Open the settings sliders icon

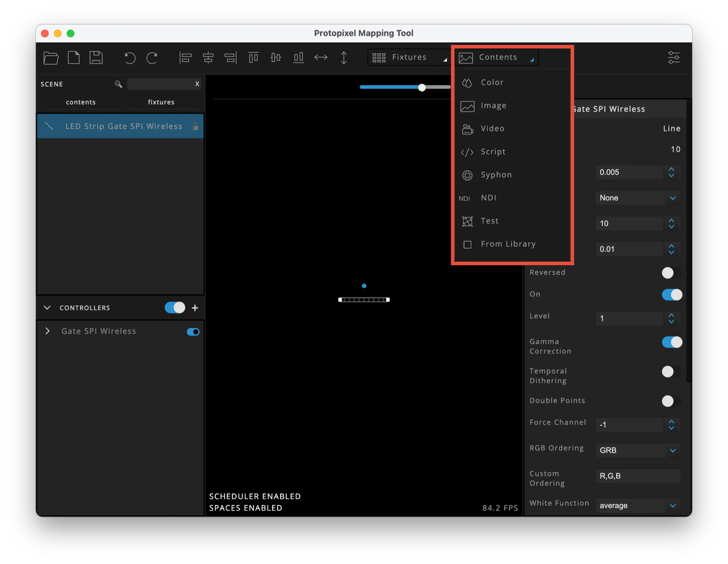(674, 58)
